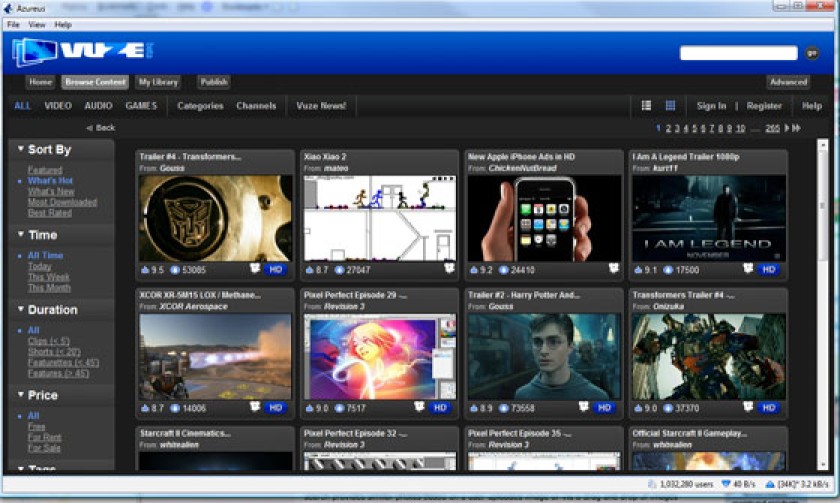Click into the search input field
The image size is (840, 503).
[x=738, y=52]
